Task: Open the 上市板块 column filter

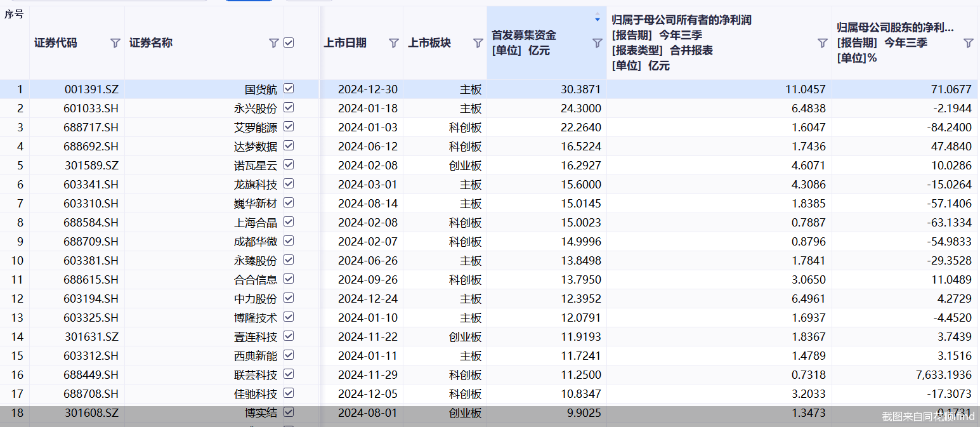Action: click(478, 43)
